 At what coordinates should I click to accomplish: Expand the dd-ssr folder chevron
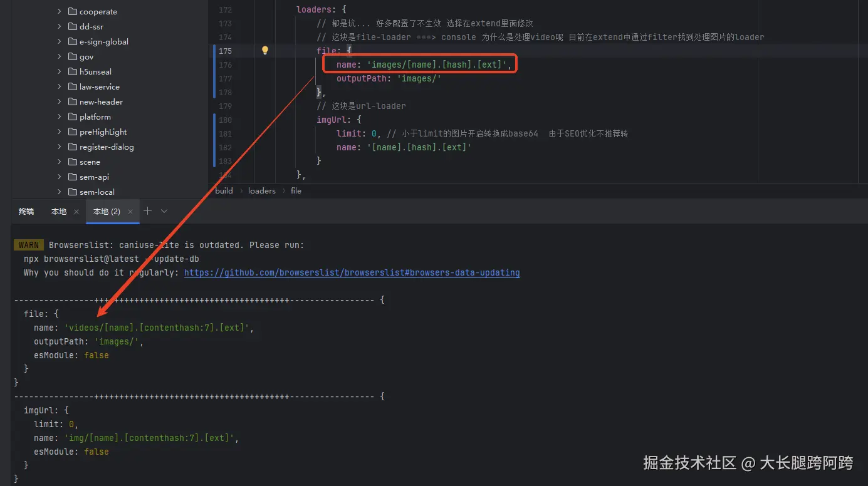coord(60,26)
